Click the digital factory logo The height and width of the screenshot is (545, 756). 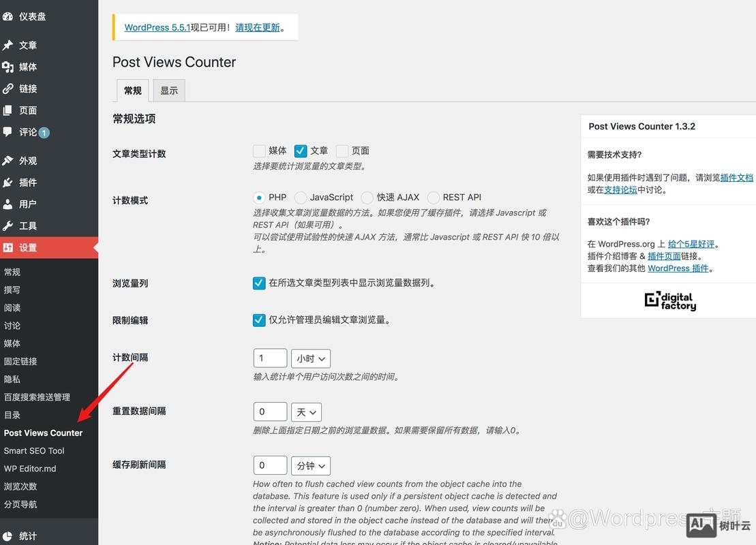point(669,301)
